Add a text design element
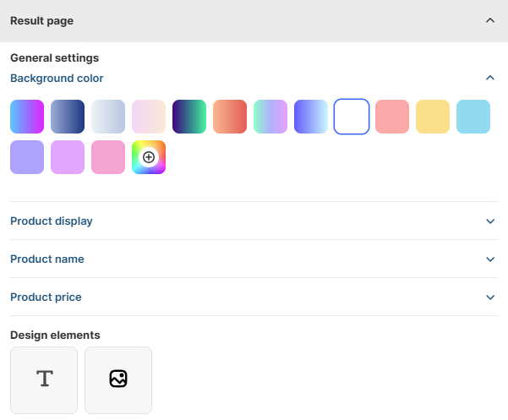This screenshot has width=508, height=420. (x=44, y=379)
